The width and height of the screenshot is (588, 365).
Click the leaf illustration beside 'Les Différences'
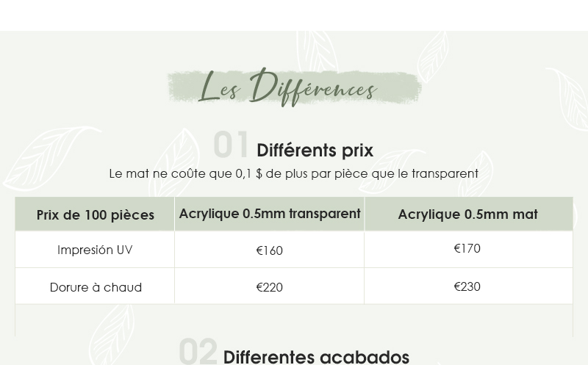[x=433, y=57]
